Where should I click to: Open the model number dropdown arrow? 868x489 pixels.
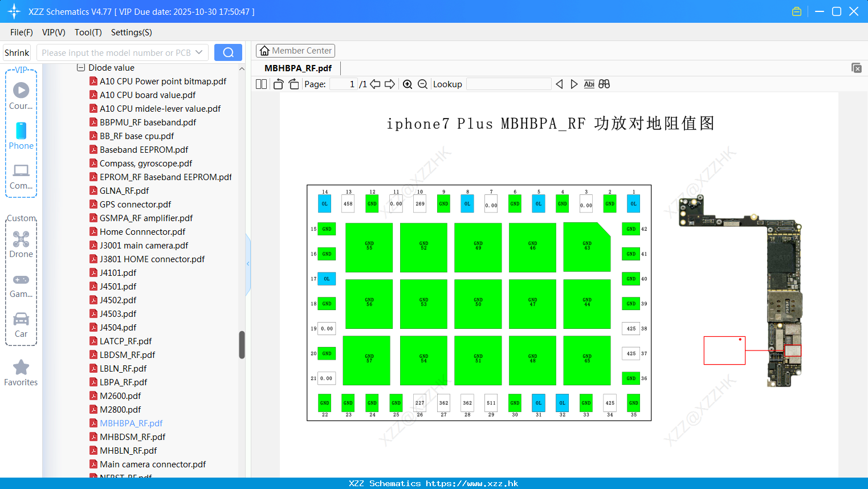pos(199,52)
